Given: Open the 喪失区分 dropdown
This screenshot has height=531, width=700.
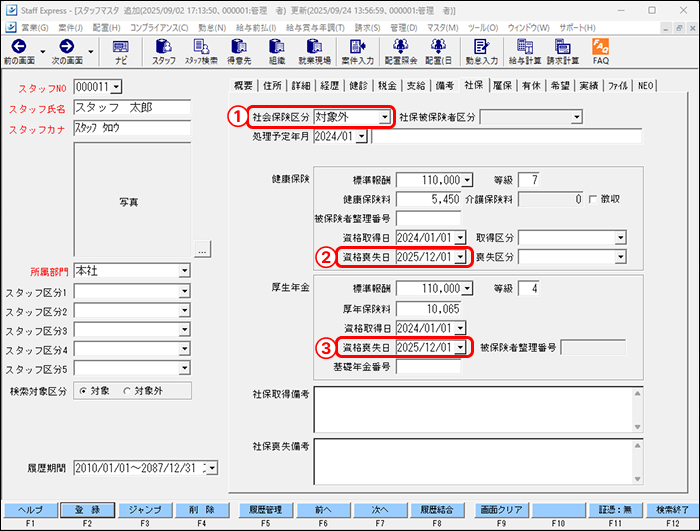Looking at the screenshot, I should (x=621, y=257).
